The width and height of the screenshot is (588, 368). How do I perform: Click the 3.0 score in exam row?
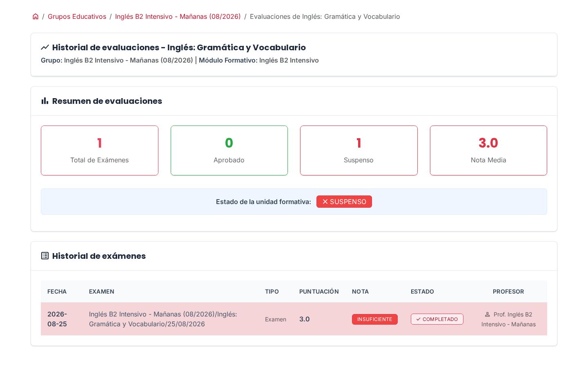click(305, 319)
